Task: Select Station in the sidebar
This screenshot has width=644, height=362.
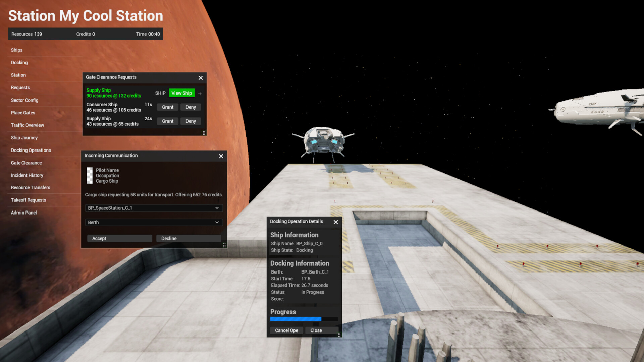Action: tap(18, 75)
